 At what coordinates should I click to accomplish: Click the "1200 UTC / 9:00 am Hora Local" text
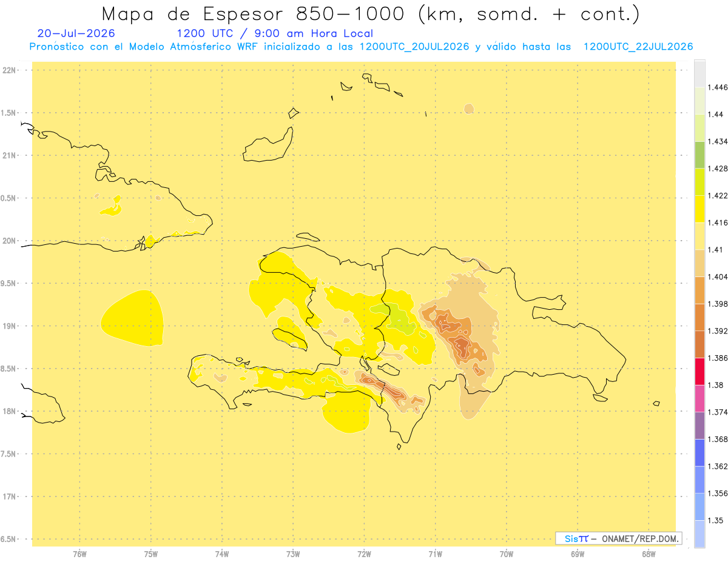click(275, 33)
